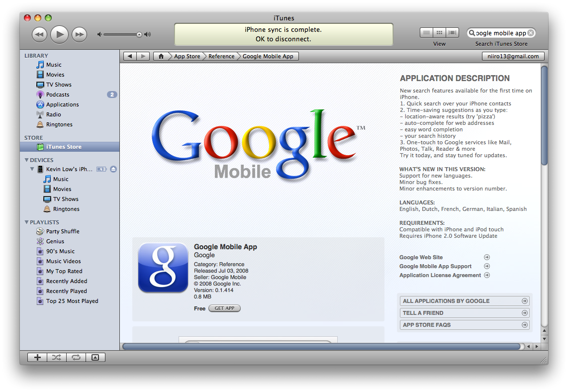Open Podcasts in the library
The width and height of the screenshot is (568, 392).
[70, 95]
